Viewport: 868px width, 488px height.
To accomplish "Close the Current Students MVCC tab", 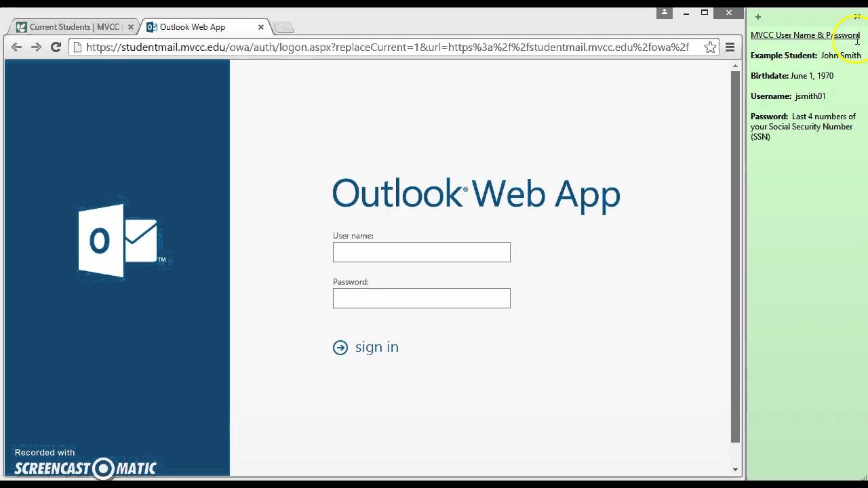I will 131,27.
